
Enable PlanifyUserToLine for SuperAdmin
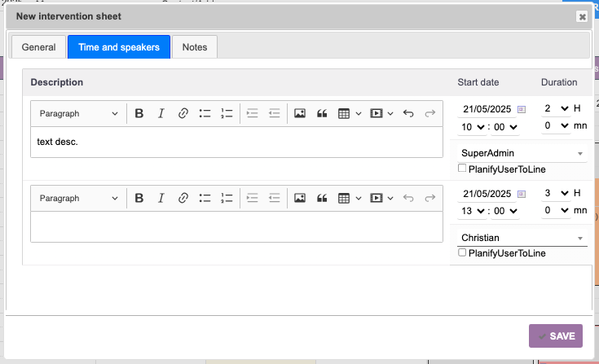coord(462,169)
